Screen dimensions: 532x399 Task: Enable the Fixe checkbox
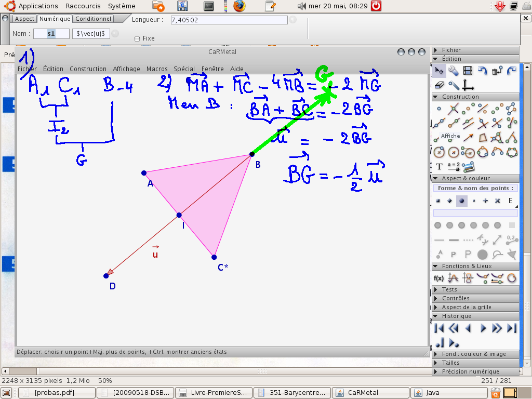137,38
